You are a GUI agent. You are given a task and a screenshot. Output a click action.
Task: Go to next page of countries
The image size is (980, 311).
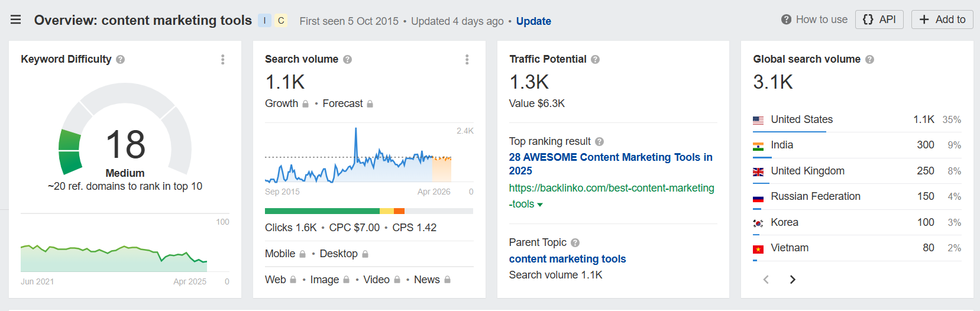(x=793, y=279)
